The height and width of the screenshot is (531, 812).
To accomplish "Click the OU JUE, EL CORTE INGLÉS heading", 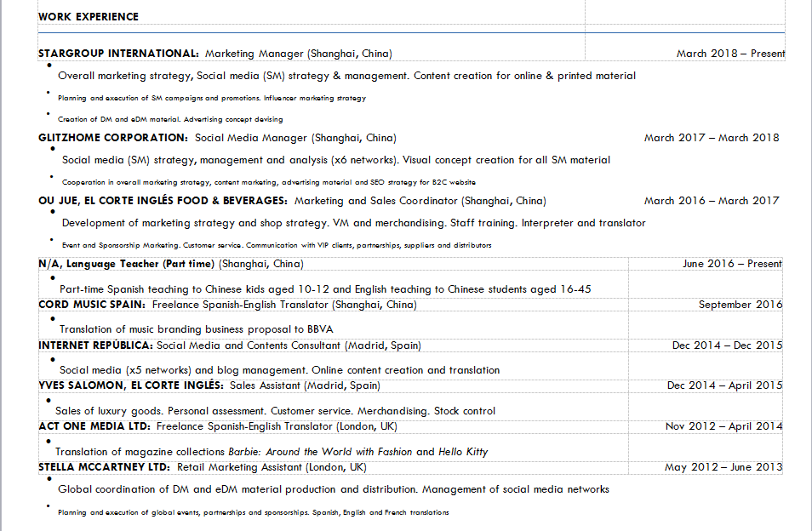I will click(162, 201).
